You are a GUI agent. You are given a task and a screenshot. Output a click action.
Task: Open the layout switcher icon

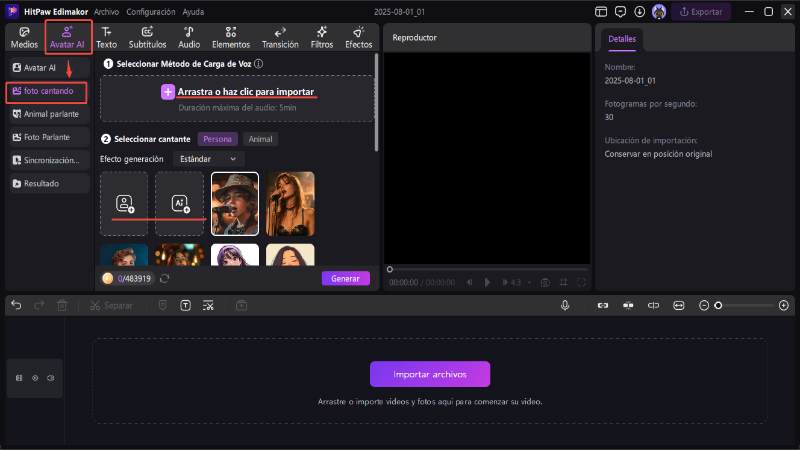pos(601,12)
